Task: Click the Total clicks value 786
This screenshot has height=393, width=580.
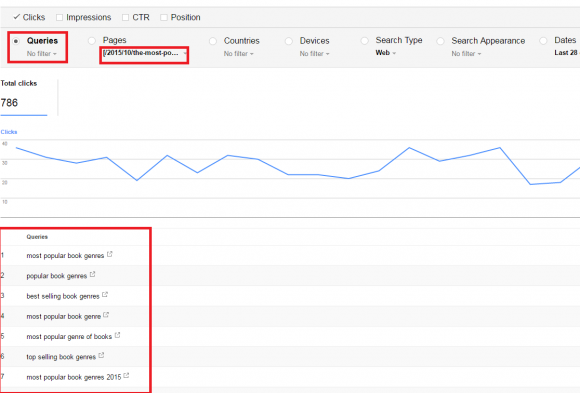Action: [x=9, y=103]
